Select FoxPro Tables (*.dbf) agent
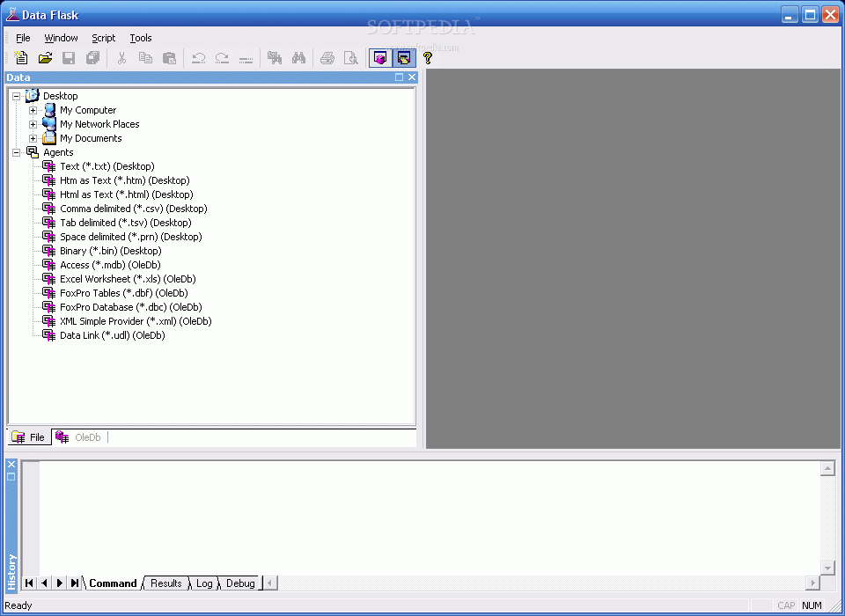 click(124, 293)
